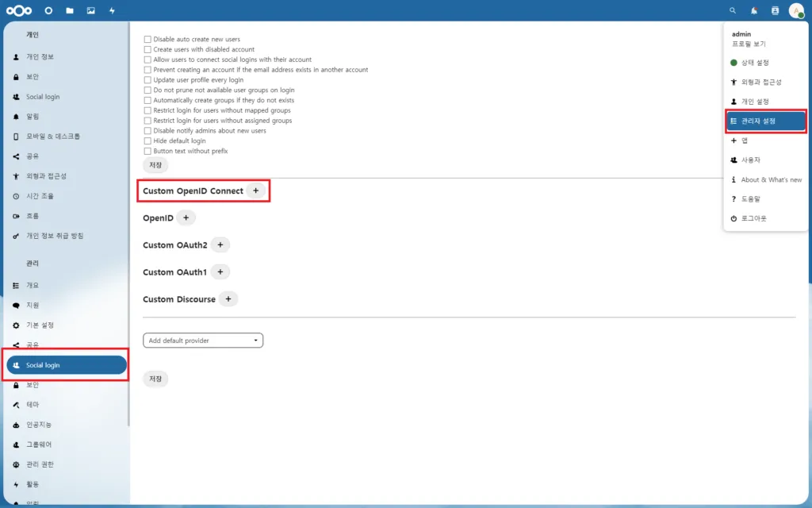Open the notifications bell
812x508 pixels.
click(753, 10)
